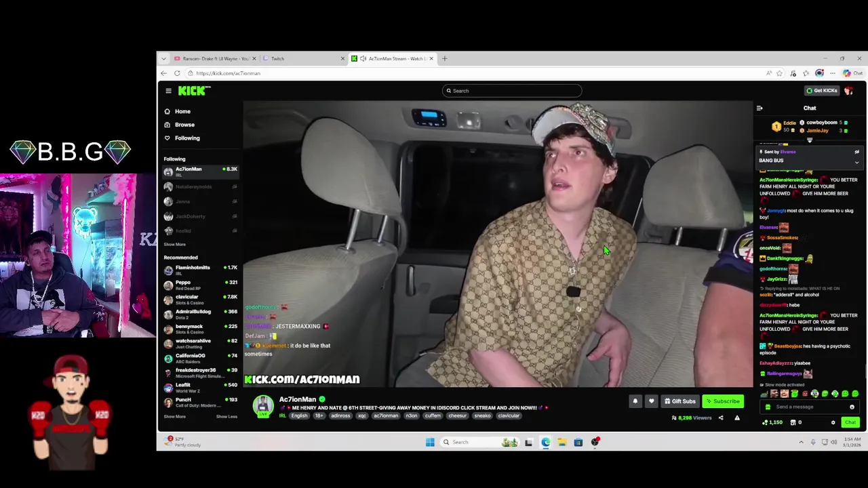The height and width of the screenshot is (488, 868).
Task: Switch to the Twitch tab
Action: pos(304,58)
